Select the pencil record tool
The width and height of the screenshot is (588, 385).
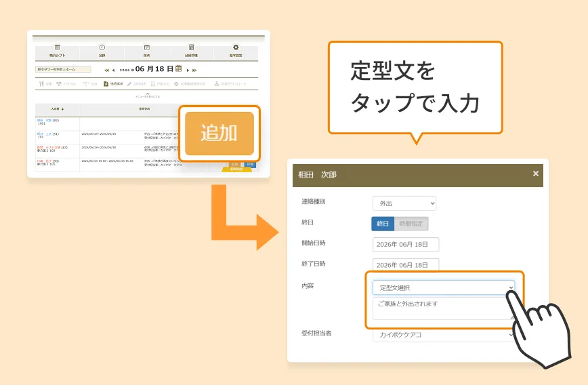tap(137, 83)
